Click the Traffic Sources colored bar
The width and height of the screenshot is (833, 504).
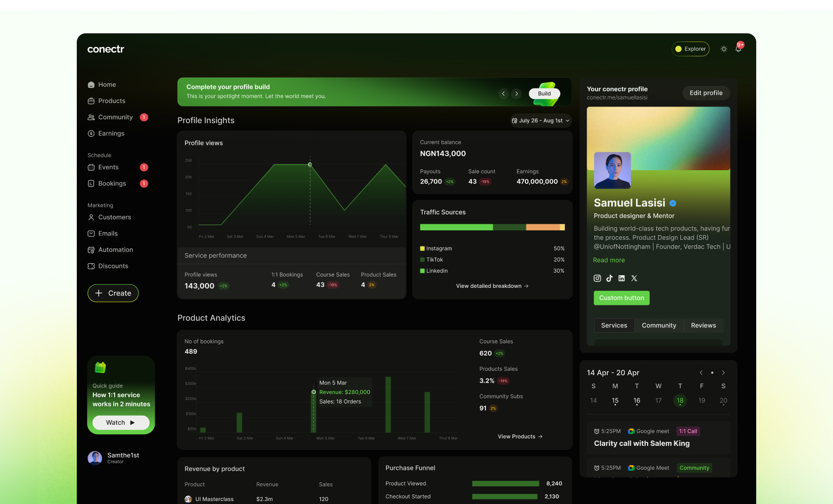(492, 227)
